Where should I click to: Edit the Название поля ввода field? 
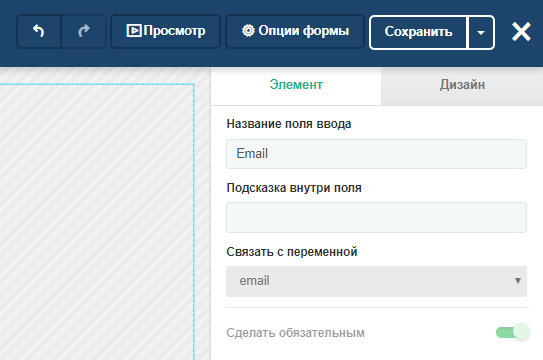pyautogui.click(x=376, y=154)
